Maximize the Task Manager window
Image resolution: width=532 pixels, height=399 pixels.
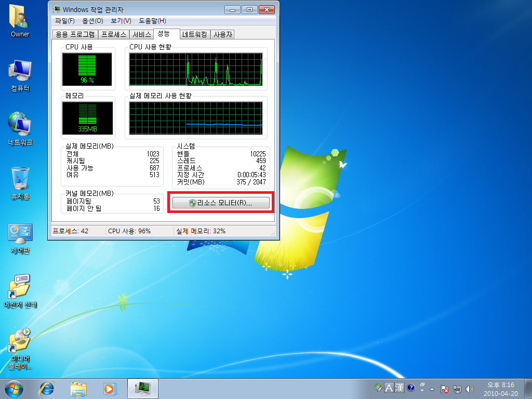249,9
